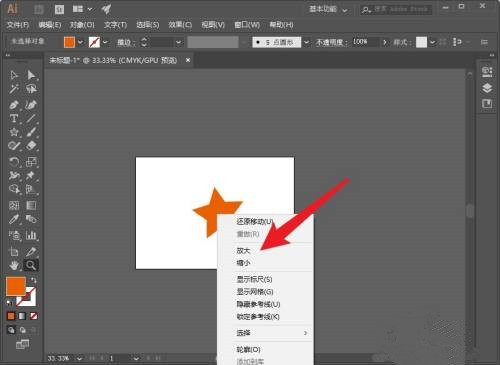Select the Shape Builder tool
The image size is (500, 365).
[x=14, y=189]
